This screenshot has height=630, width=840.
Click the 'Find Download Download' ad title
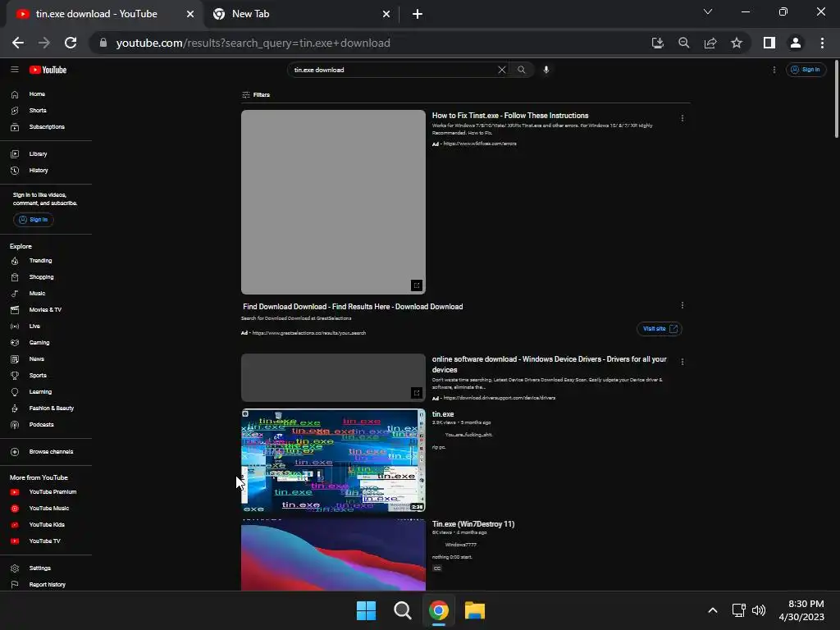(353, 307)
